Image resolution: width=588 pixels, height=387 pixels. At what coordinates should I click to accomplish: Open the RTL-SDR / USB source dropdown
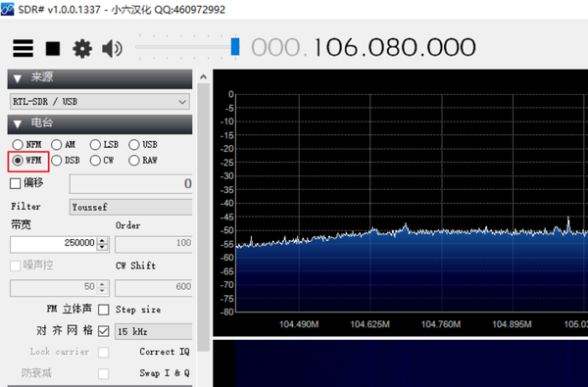click(x=100, y=102)
